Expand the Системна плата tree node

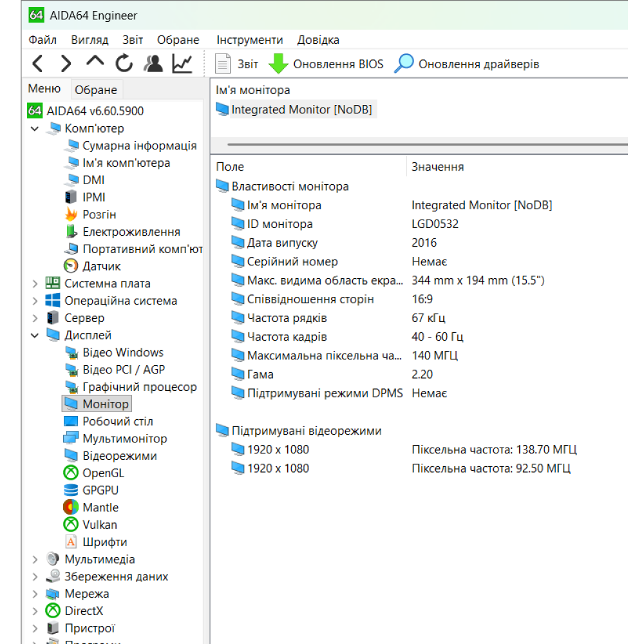tap(35, 283)
